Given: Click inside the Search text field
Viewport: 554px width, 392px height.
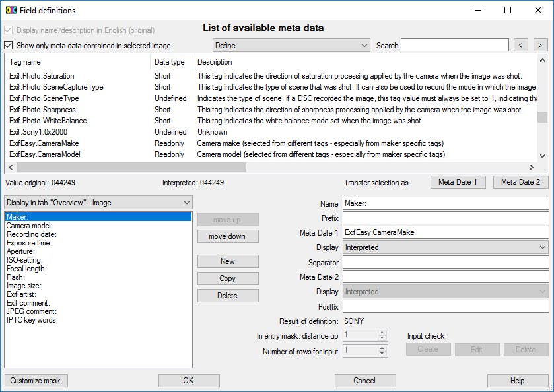Looking at the screenshot, I should coord(454,45).
